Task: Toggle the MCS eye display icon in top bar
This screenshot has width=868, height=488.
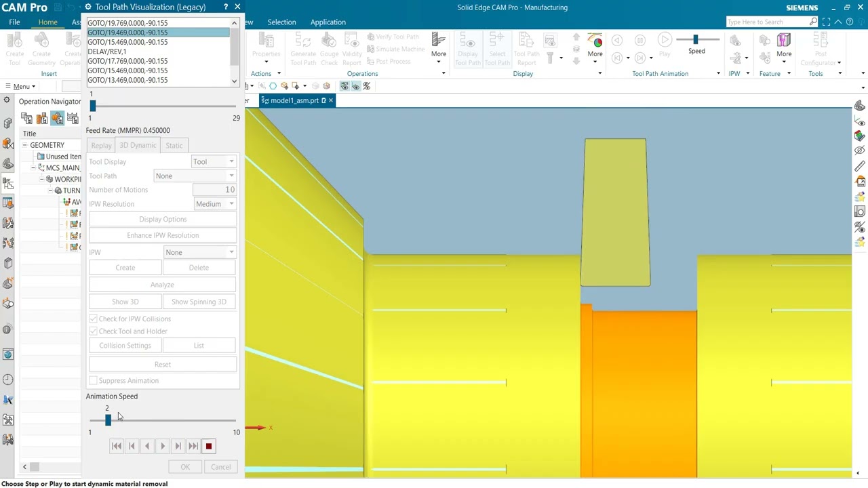Action: point(344,86)
